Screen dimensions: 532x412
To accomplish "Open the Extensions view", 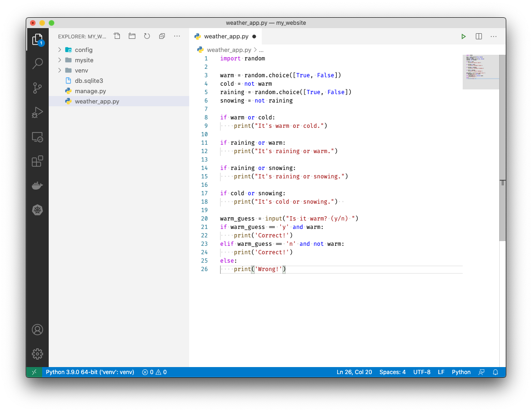I will [37, 162].
